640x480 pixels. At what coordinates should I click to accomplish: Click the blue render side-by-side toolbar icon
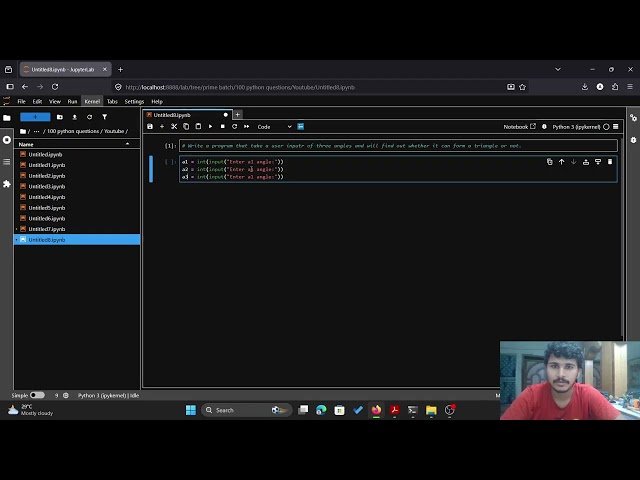click(301, 127)
